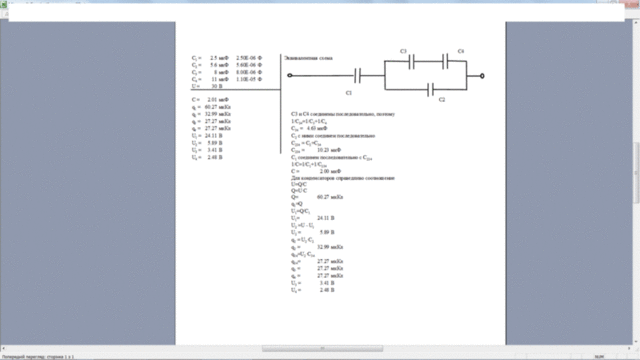Click capacitor C2 symbol on lower branch
Screen dimensions: 640x360
tap(430, 89)
